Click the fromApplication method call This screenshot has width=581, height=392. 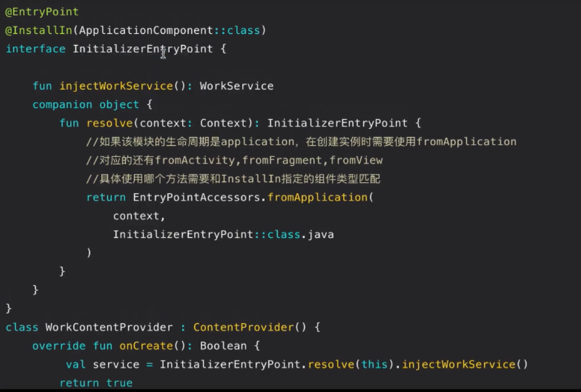[317, 197]
